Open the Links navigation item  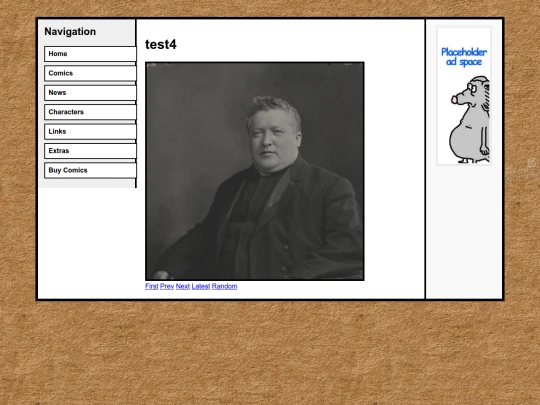[x=90, y=132]
